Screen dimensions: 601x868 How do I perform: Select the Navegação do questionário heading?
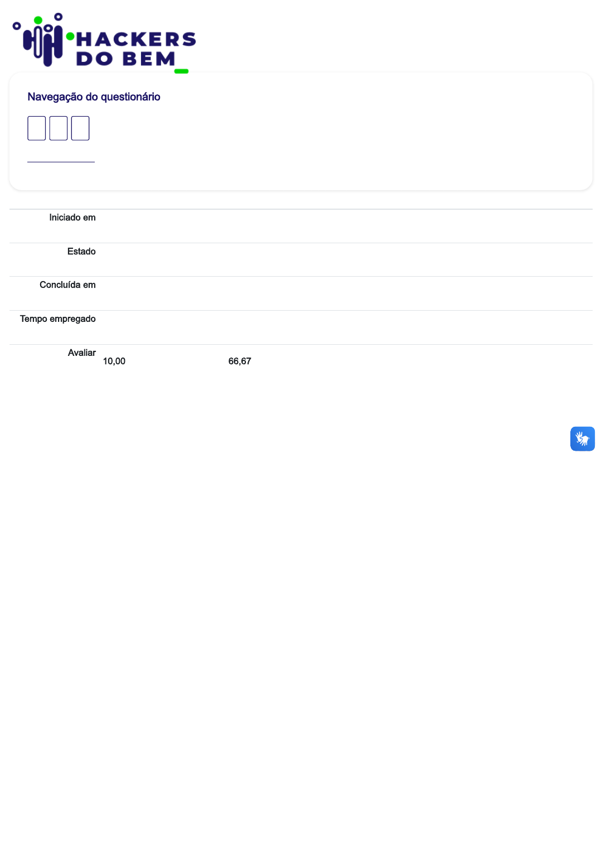[x=94, y=97]
